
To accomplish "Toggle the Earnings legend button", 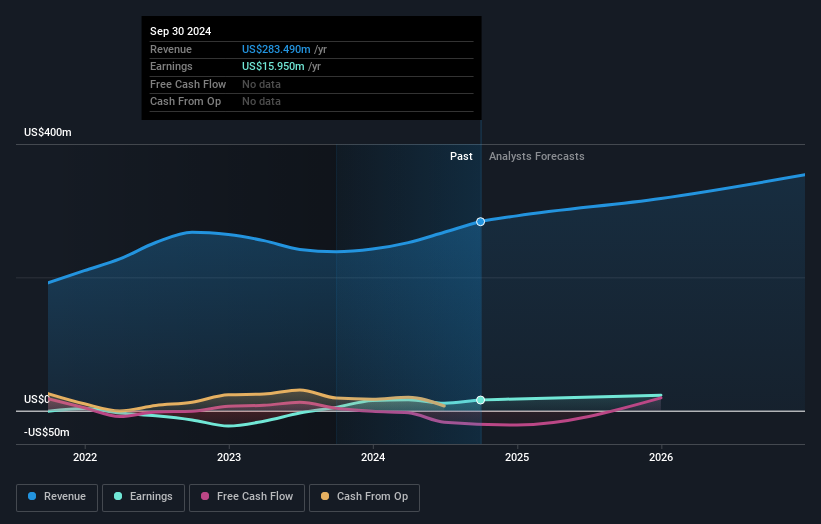I will pos(143,497).
